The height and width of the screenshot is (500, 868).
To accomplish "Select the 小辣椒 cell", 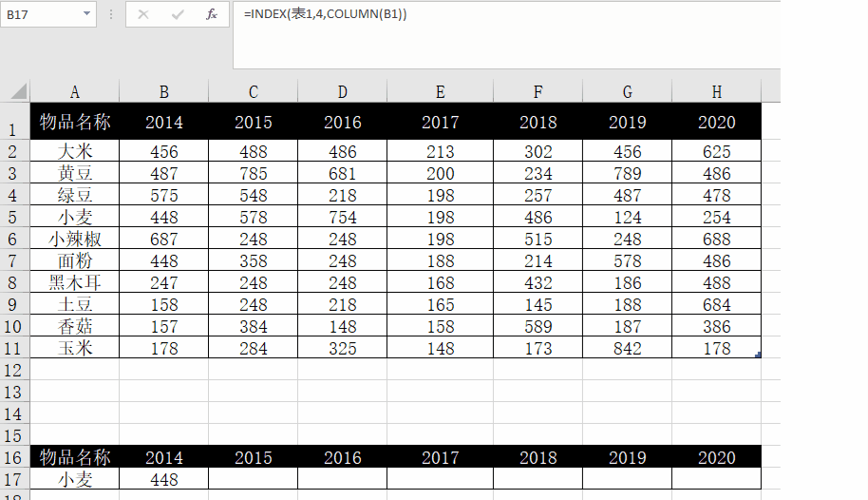I will point(75,239).
